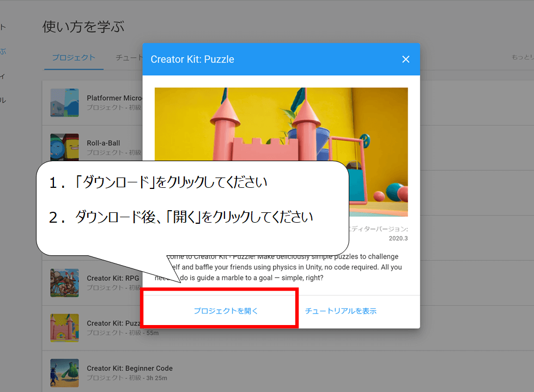
Task: Open the Platformer Micro project thumbnail
Action: (x=65, y=103)
